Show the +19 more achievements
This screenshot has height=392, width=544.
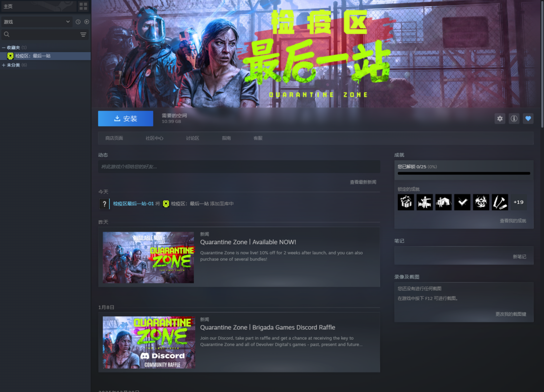click(518, 202)
